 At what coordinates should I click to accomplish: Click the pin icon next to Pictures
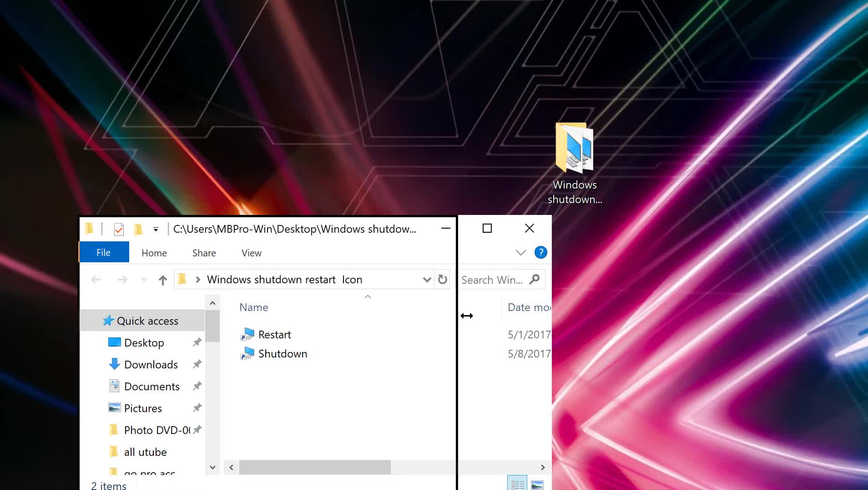click(197, 408)
